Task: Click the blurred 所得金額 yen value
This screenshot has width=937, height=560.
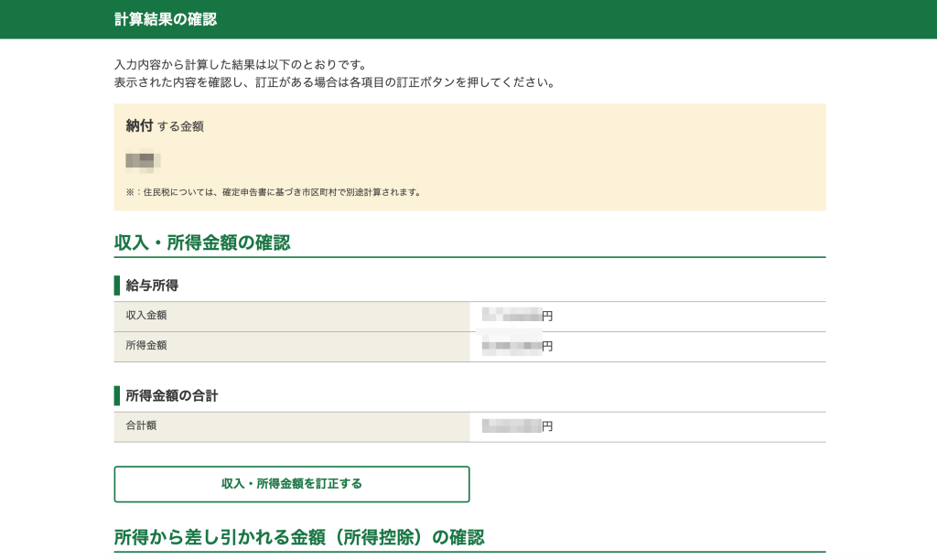Action: pos(516,346)
